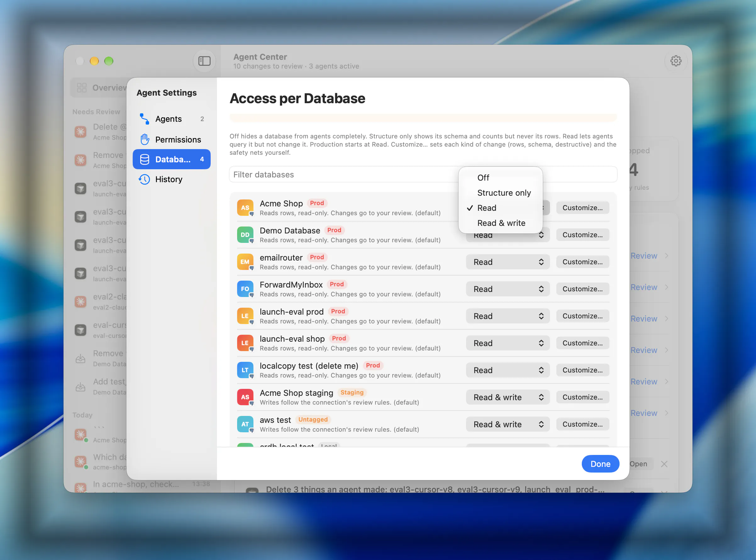The width and height of the screenshot is (756, 560).
Task: Click the Permissions hand icon
Action: 145,139
